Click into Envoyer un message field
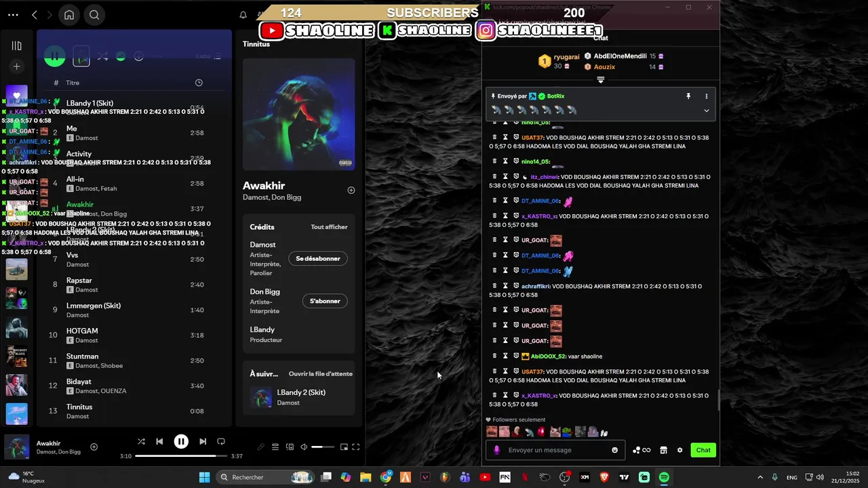Viewport: 868px width, 488px height. point(556,450)
